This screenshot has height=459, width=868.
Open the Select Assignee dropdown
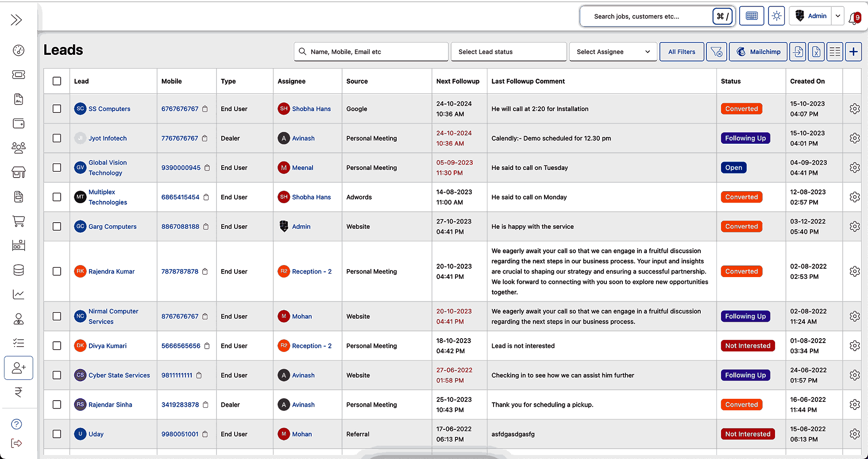[x=613, y=52]
